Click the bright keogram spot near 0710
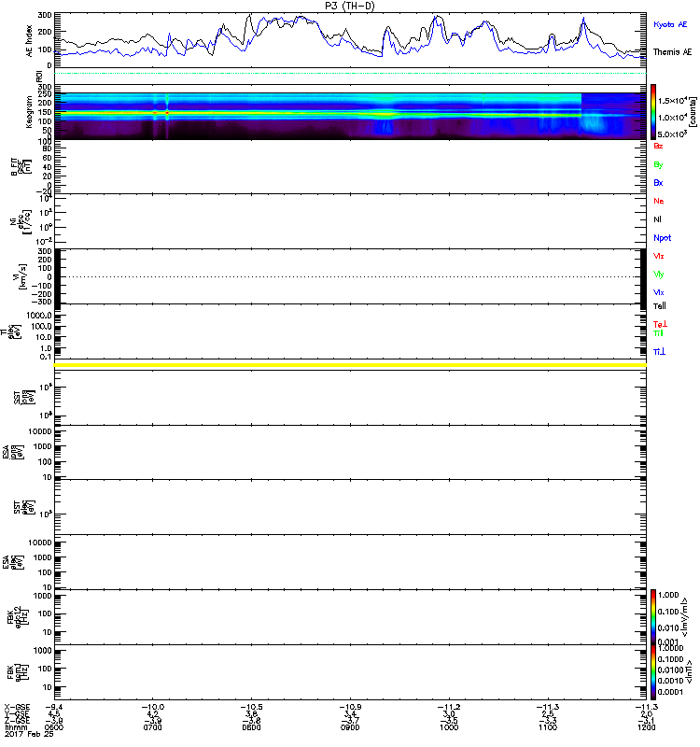Image resolution: width=700 pixels, height=747 pixels. coord(167,113)
